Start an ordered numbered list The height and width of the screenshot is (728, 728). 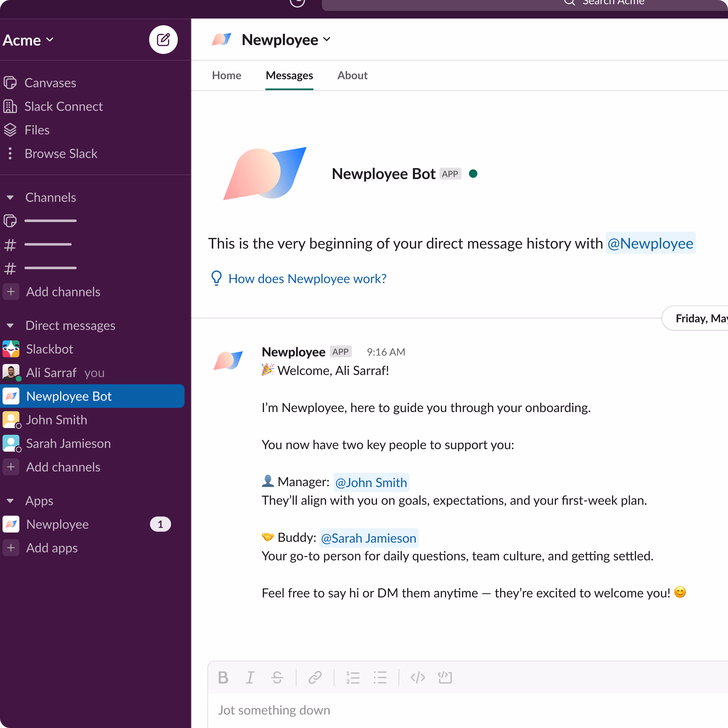353,677
